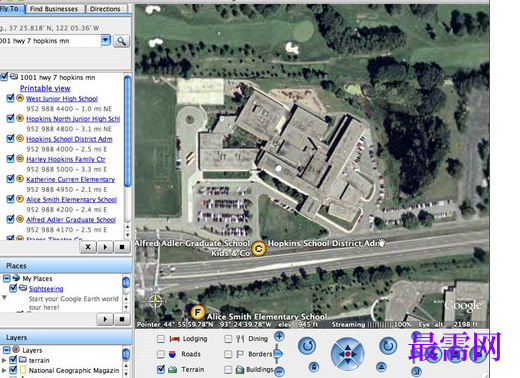520x378 pixels.
Task: Uncheck Katherine Curren Elementary result
Action: pos(10,179)
